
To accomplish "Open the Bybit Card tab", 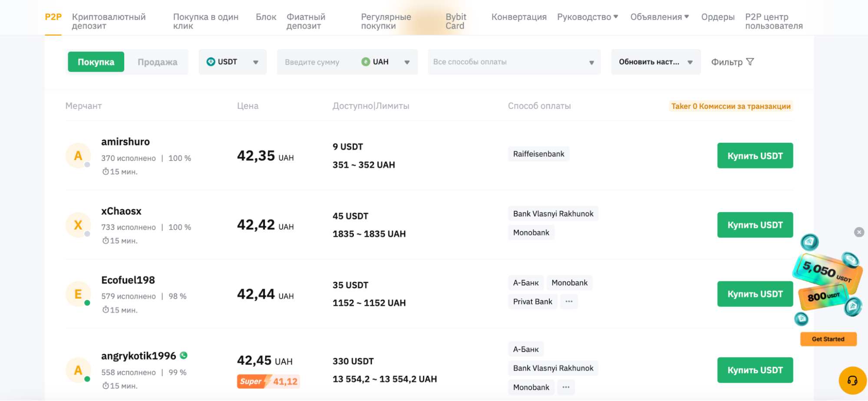I will pyautogui.click(x=456, y=21).
